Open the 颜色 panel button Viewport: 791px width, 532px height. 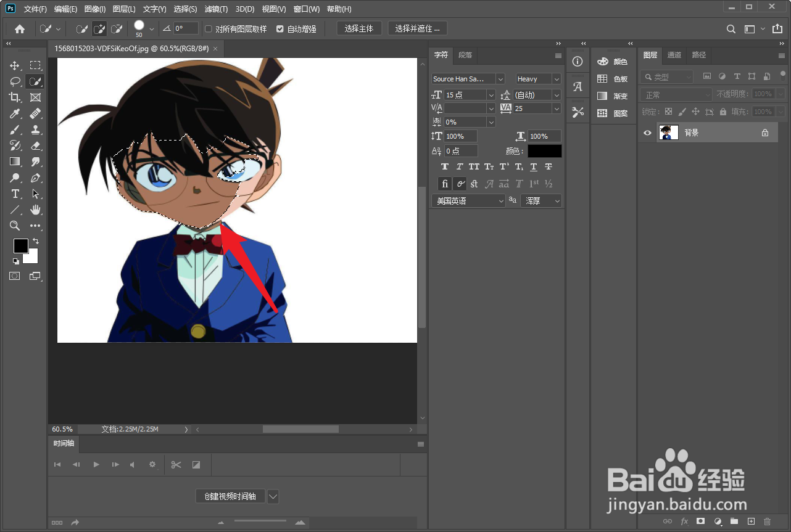(x=612, y=62)
